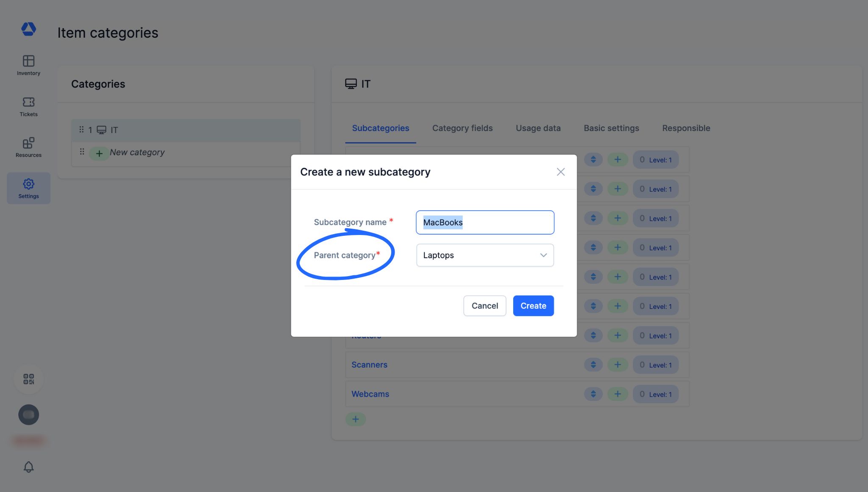Open the QR code scanner button
This screenshot has height=492, width=868.
click(28, 379)
